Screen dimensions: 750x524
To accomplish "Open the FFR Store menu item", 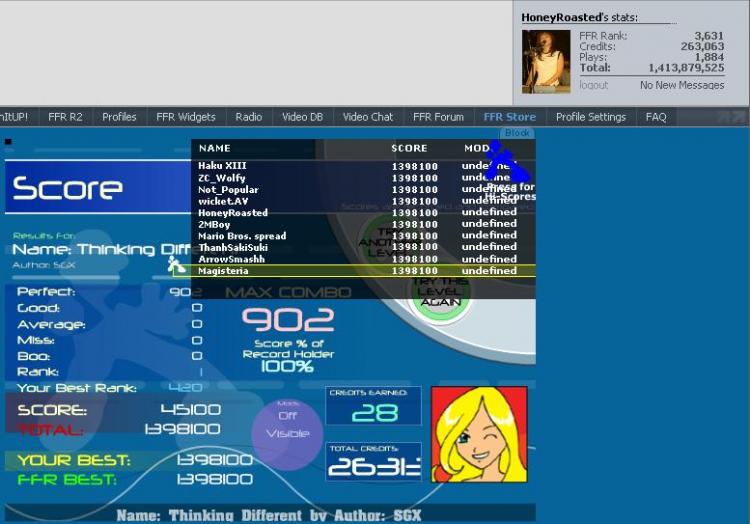I will point(509,117).
